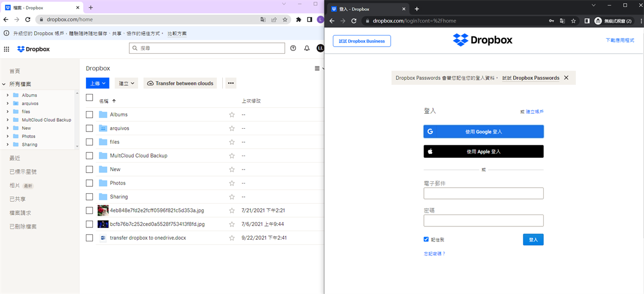644x294 pixels.
Task: Click the help question mark icon
Action: point(293,48)
